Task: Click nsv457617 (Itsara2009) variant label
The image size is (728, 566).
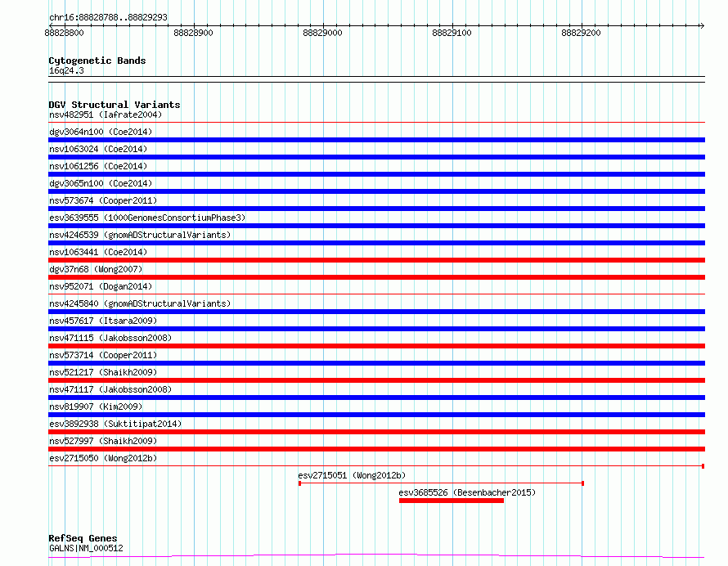Action: pyautogui.click(x=103, y=321)
